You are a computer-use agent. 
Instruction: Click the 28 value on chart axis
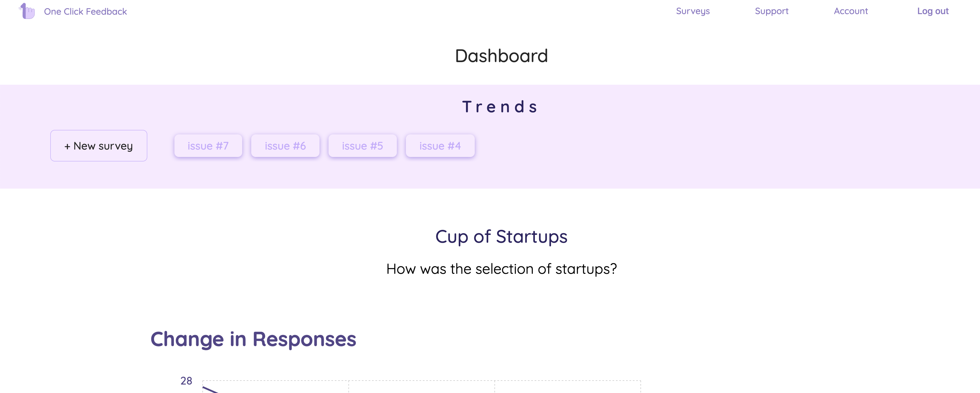click(186, 381)
